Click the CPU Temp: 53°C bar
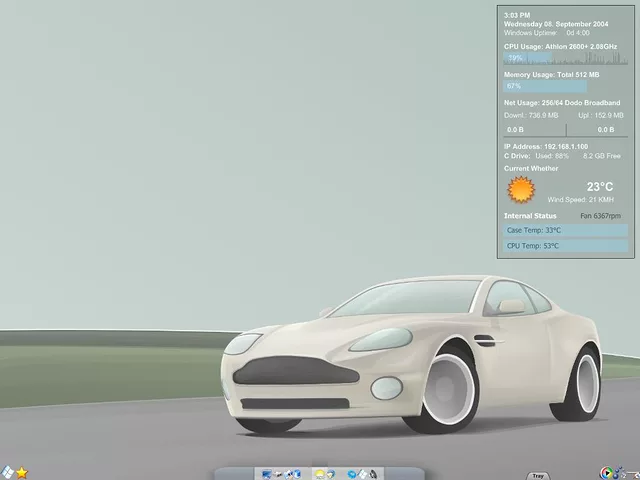 coord(565,246)
